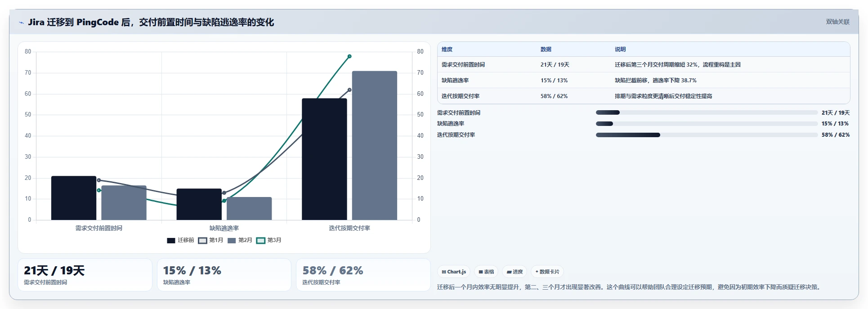Select the dark 迁移前 bar for 迭代按期交付率
Viewport: 868px width, 309px height.
(324, 159)
